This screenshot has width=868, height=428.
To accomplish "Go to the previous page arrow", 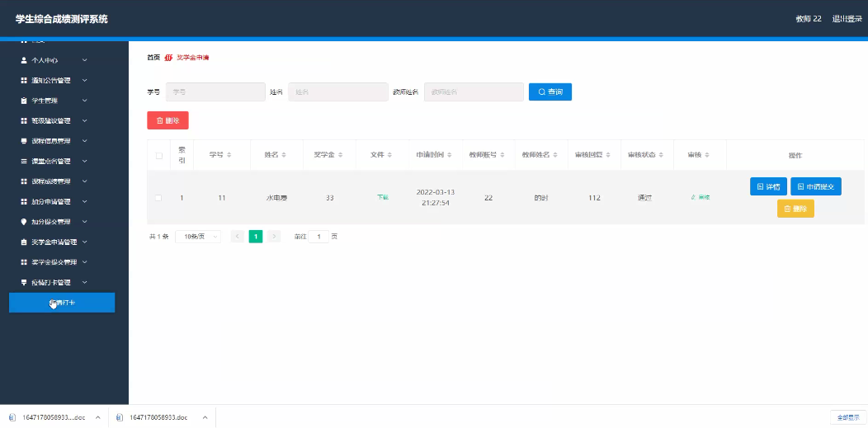I will [238, 237].
